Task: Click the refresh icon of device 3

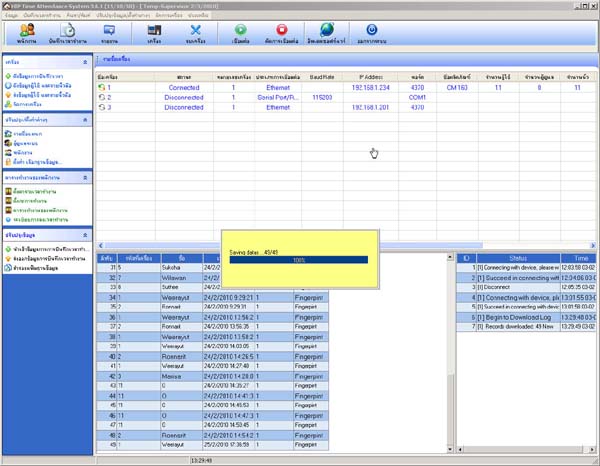Action: click(102, 108)
